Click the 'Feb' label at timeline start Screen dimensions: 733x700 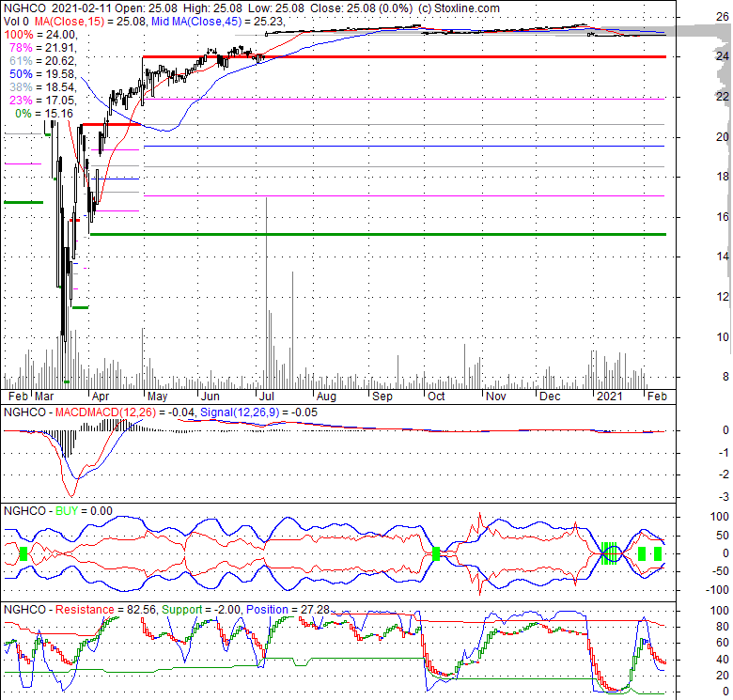pos(18,397)
